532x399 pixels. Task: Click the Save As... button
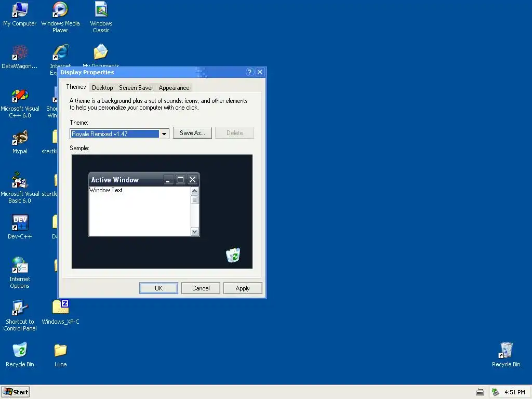click(192, 133)
